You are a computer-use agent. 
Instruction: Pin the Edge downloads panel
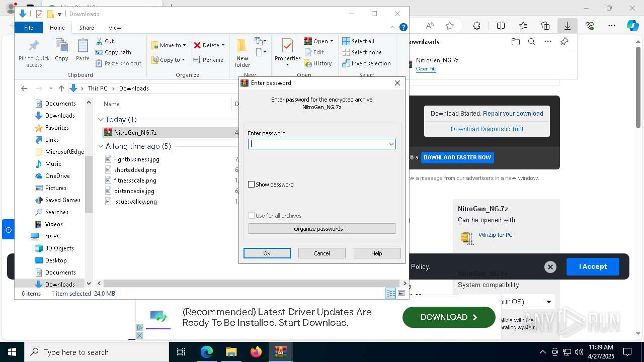[x=565, y=42]
